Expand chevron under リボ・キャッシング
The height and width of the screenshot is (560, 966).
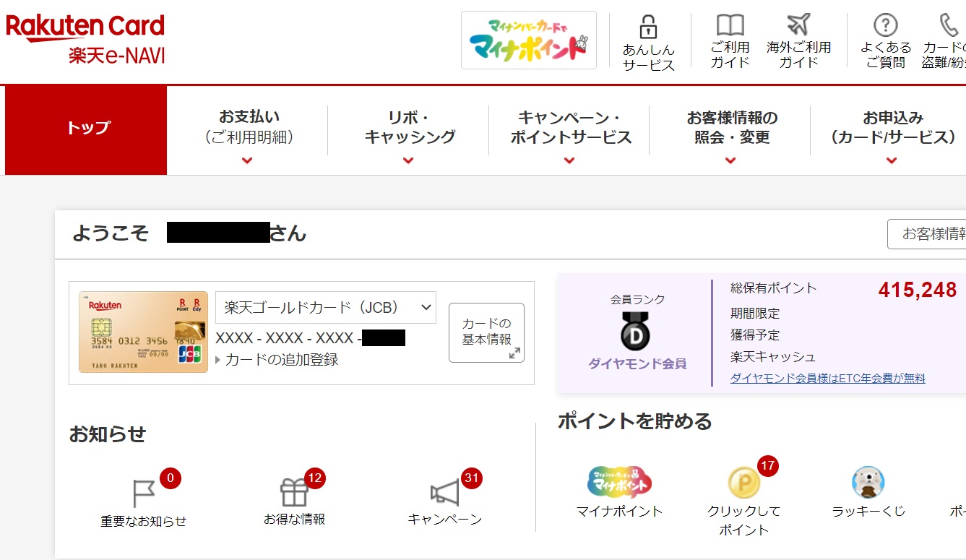point(409,160)
